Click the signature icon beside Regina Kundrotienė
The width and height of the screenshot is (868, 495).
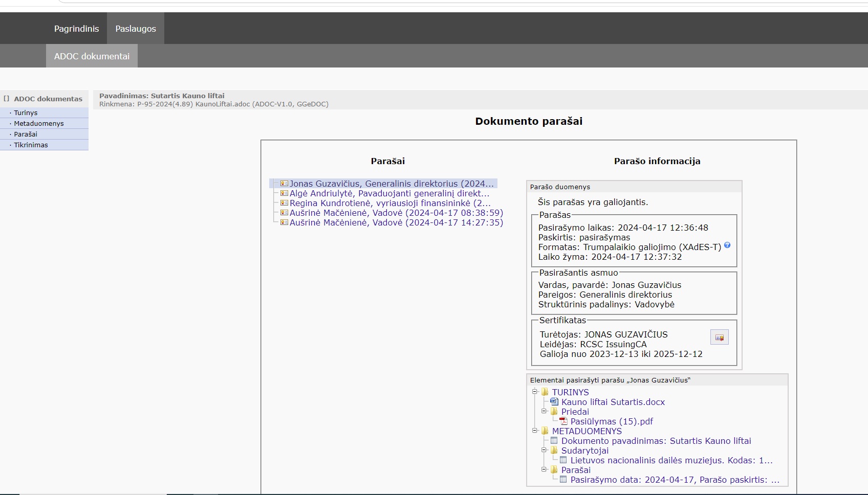[284, 203]
